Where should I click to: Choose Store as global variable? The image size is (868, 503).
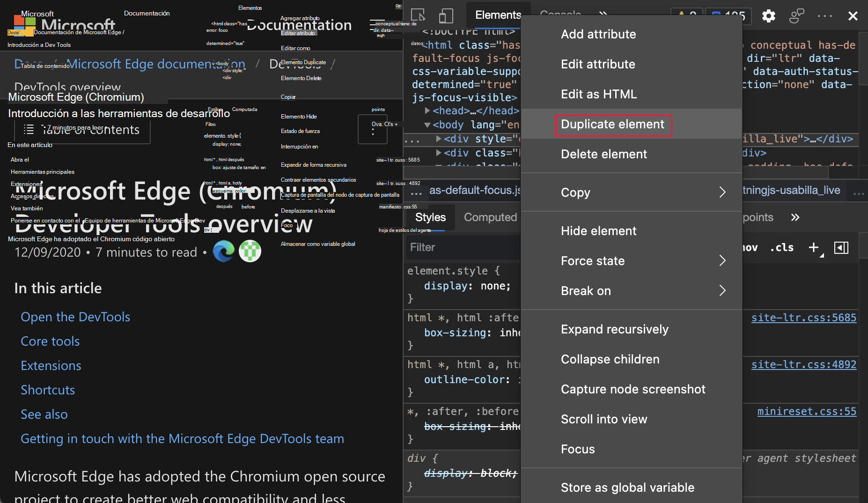[631, 488]
